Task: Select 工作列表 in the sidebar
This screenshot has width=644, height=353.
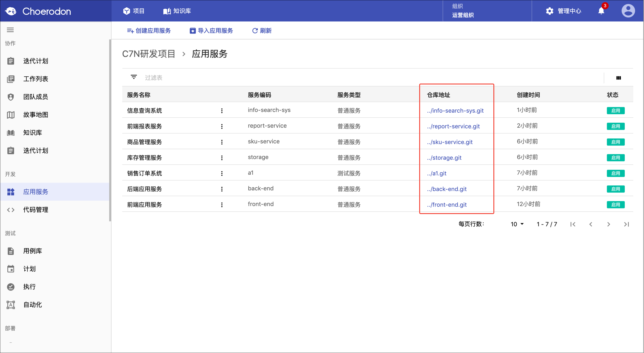Action: click(55, 79)
